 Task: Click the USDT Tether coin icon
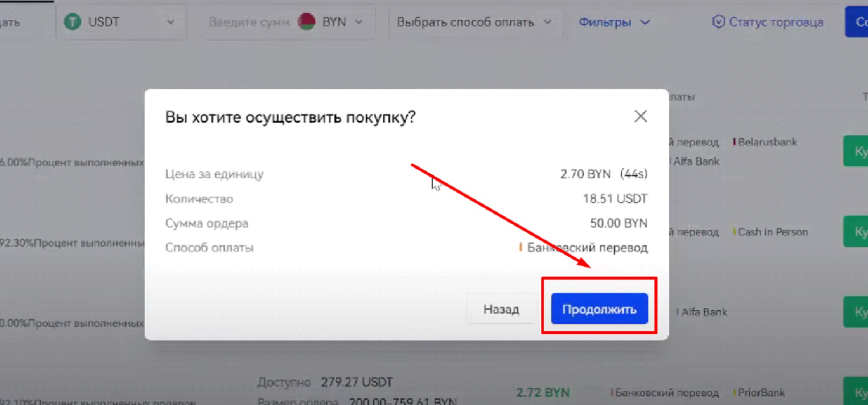(x=72, y=22)
